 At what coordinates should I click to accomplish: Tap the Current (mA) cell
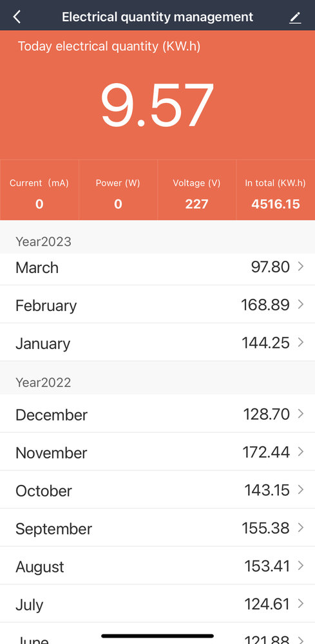pyautogui.click(x=39, y=190)
